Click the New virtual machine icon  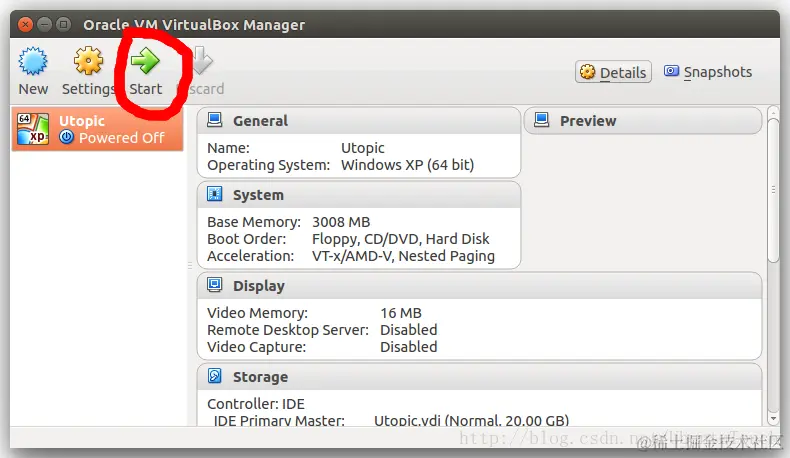click(33, 61)
